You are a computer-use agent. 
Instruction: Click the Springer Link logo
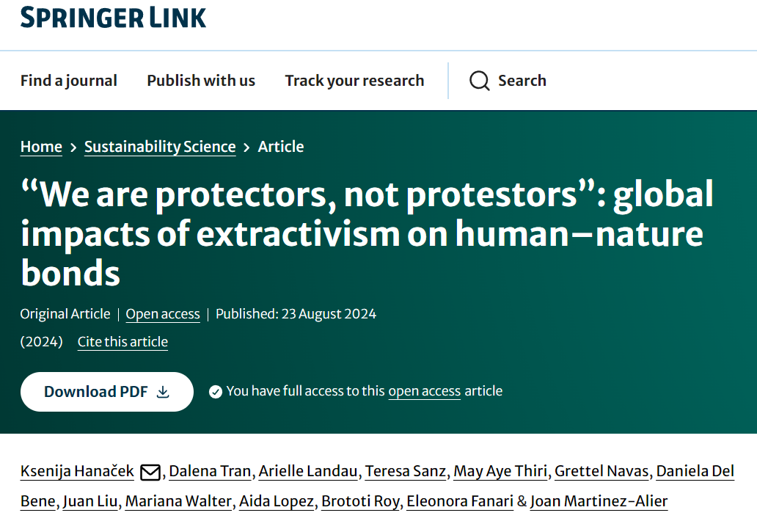[114, 17]
